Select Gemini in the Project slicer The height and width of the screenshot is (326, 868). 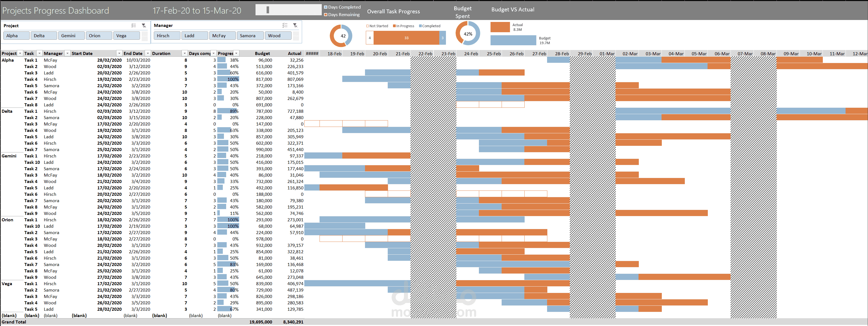[71, 36]
